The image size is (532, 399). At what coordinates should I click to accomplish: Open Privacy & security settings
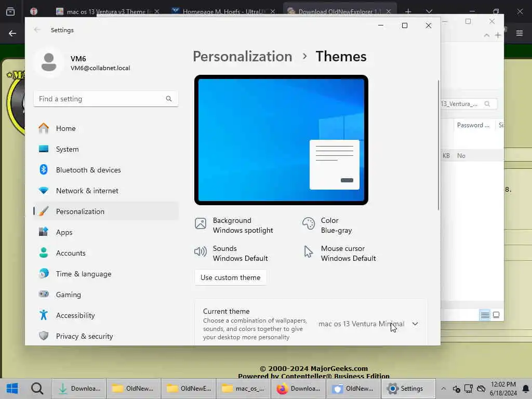tap(106, 336)
